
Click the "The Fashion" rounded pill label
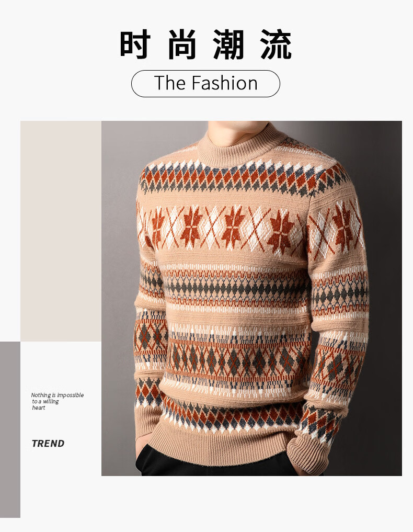pos(205,84)
